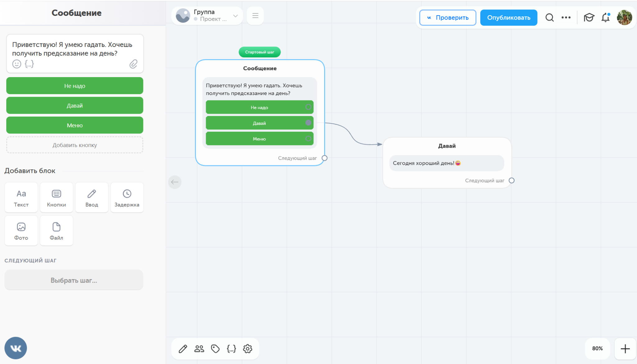Open the hamburger menu next to project
Screen dimensions: 637x364
[255, 16]
